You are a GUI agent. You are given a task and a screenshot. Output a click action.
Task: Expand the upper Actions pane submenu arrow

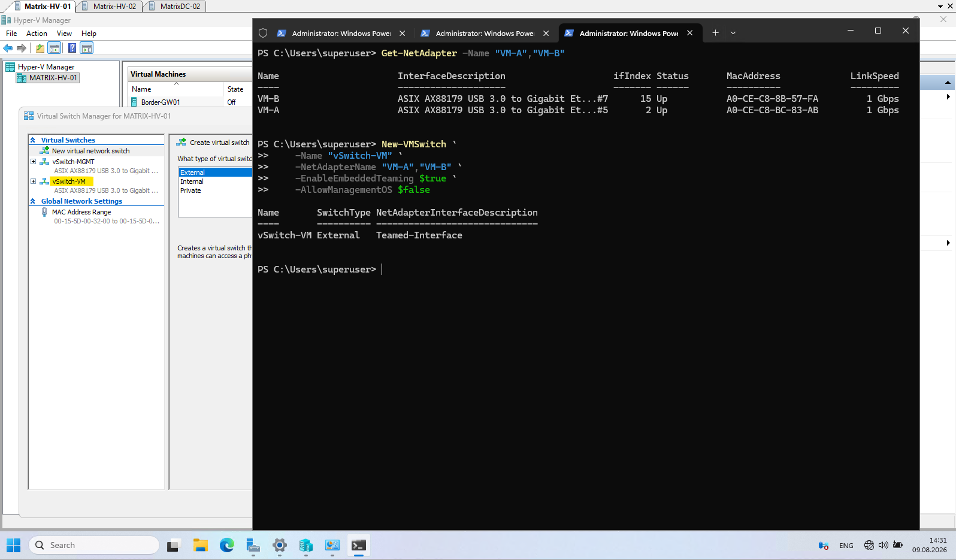tap(948, 96)
